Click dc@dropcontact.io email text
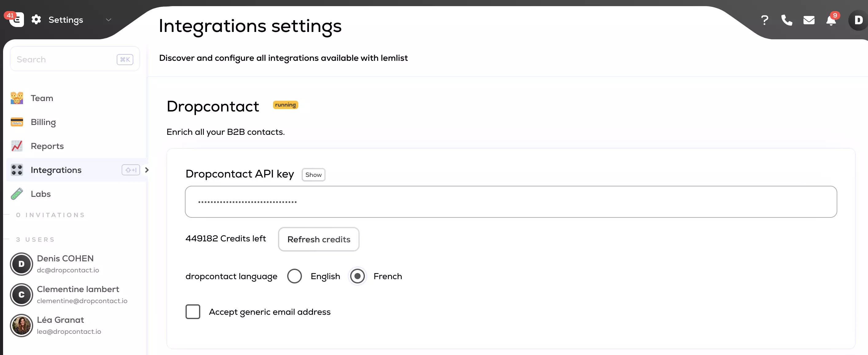 click(68, 270)
